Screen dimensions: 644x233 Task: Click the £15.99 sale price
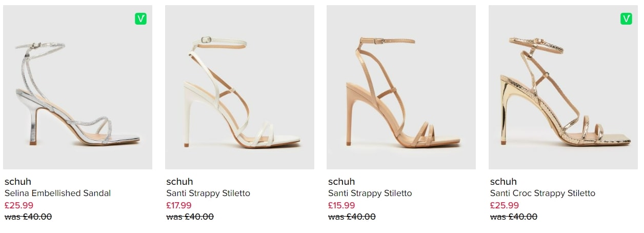point(341,205)
